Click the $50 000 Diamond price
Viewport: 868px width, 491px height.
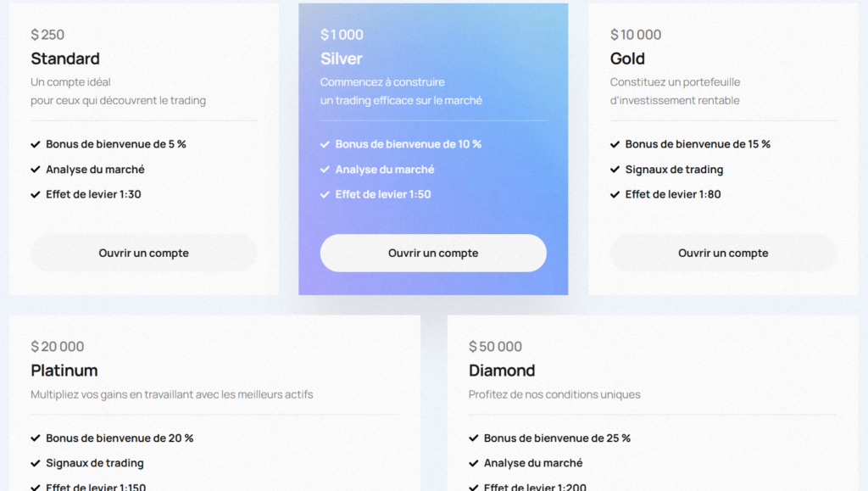496,346
